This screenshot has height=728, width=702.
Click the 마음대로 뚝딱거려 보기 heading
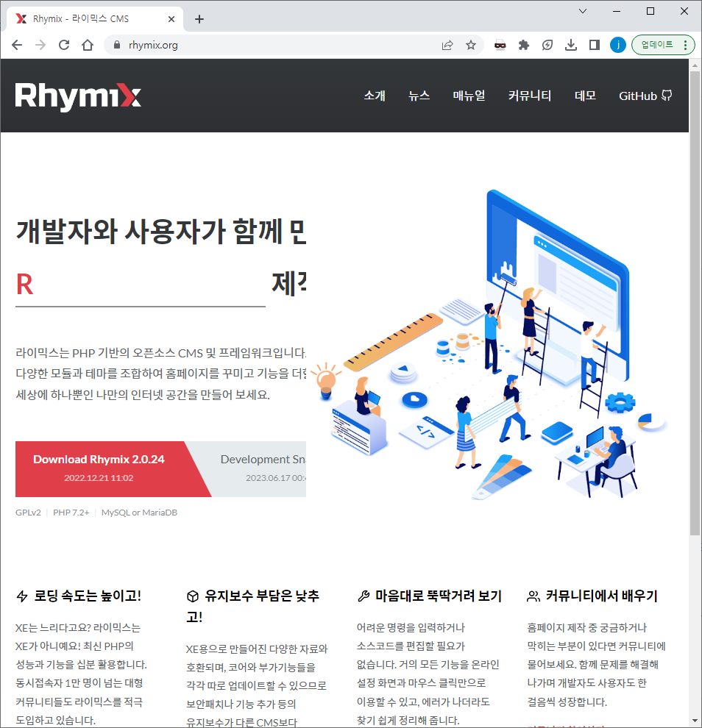click(439, 596)
